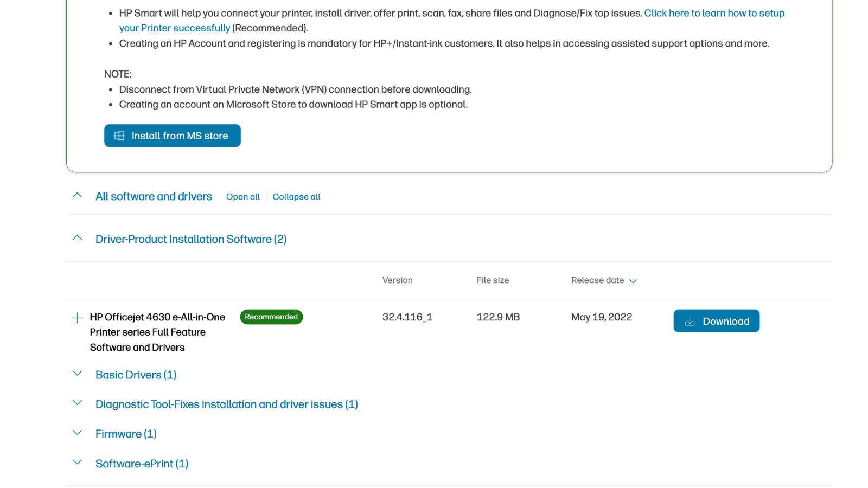Expand the Diagnostic Tool chevron

pyautogui.click(x=77, y=403)
